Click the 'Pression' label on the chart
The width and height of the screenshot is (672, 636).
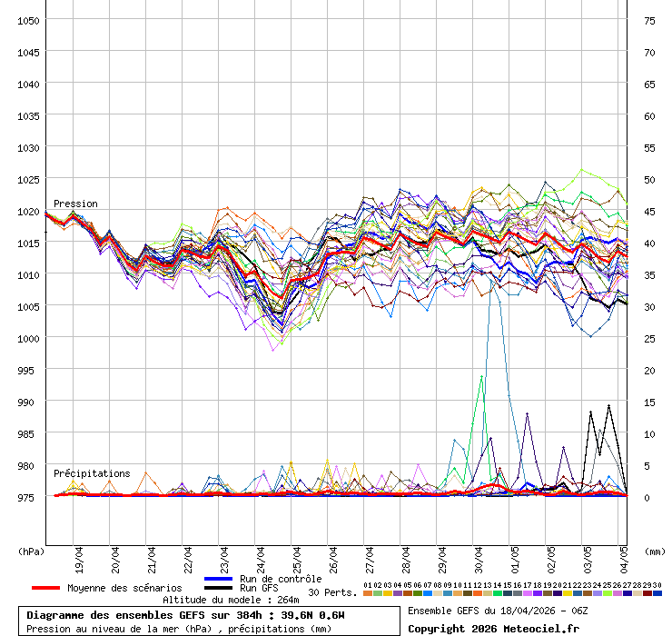[x=75, y=204]
